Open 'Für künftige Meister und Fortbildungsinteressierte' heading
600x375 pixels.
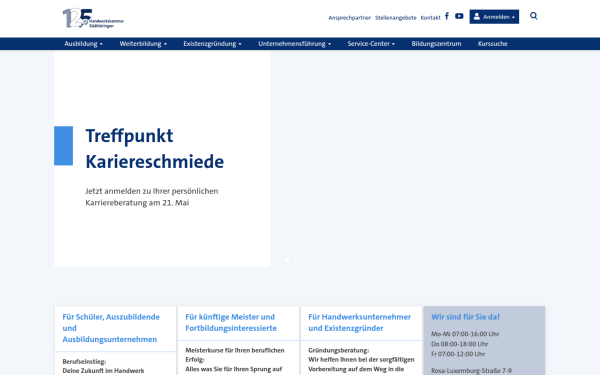pyautogui.click(x=231, y=323)
